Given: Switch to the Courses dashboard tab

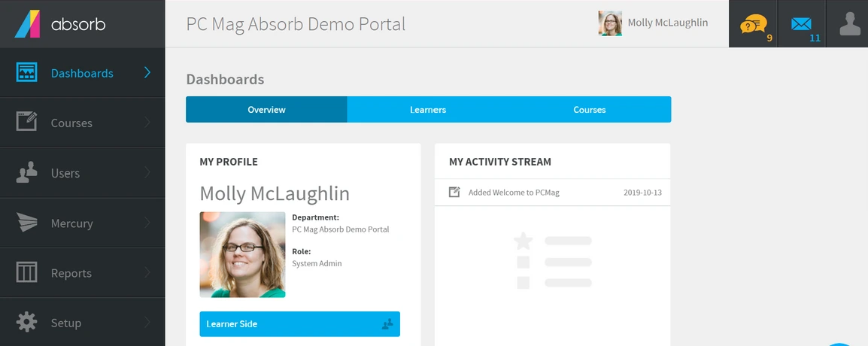Looking at the screenshot, I should tap(590, 110).
